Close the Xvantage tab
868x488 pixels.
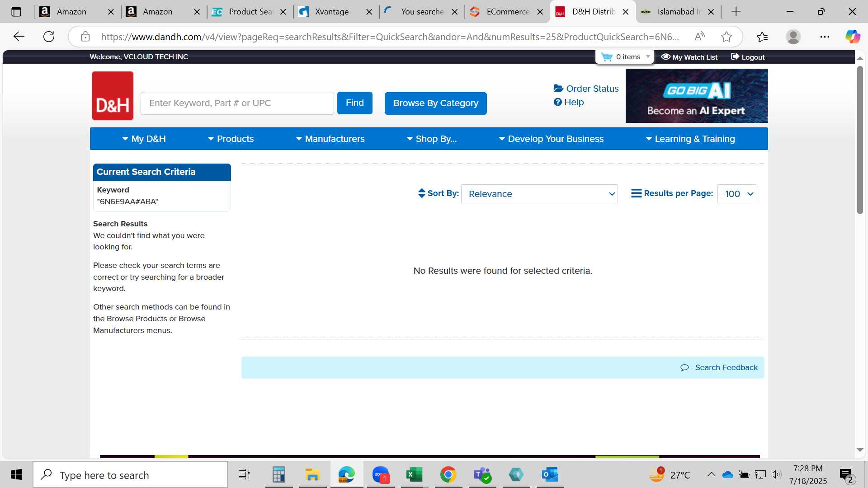coord(369,12)
